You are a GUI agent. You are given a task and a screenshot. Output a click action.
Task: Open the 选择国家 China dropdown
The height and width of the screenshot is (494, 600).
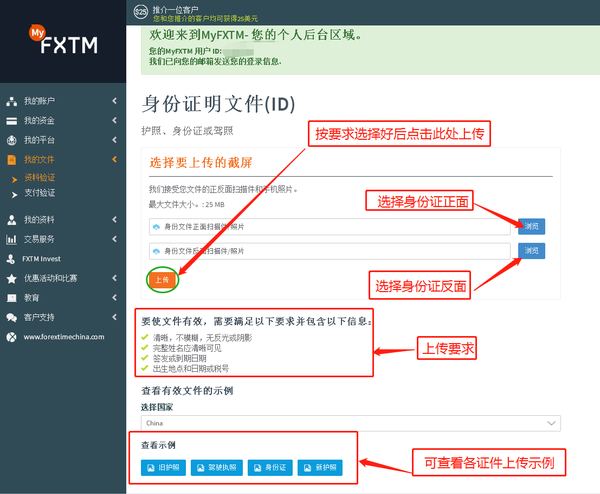[352, 423]
